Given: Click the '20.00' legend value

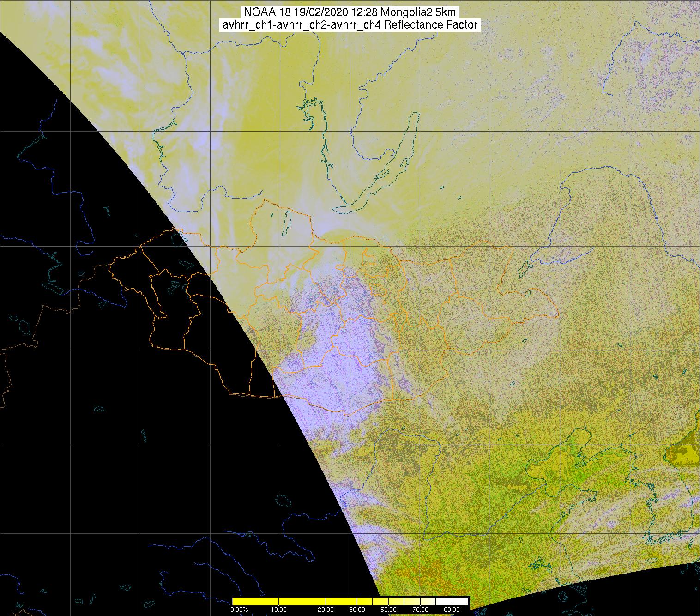Looking at the screenshot, I should pos(326,610).
